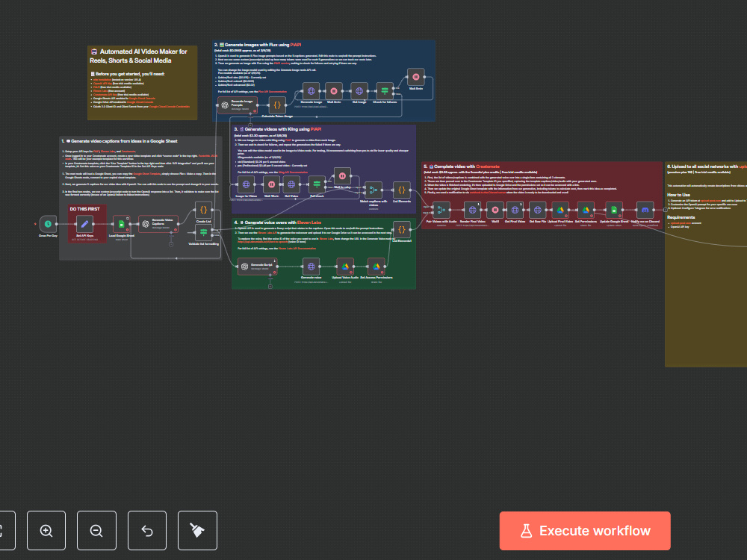This screenshot has width=747, height=560.
Task: Select the Pair Videos with Audio node
Action: 441,210
